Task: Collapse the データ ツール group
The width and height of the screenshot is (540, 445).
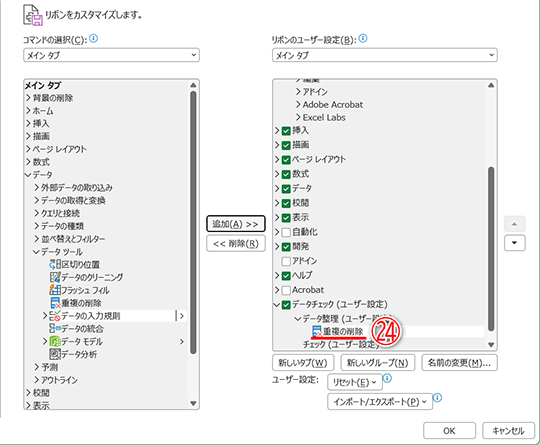Action: pyautogui.click(x=36, y=252)
